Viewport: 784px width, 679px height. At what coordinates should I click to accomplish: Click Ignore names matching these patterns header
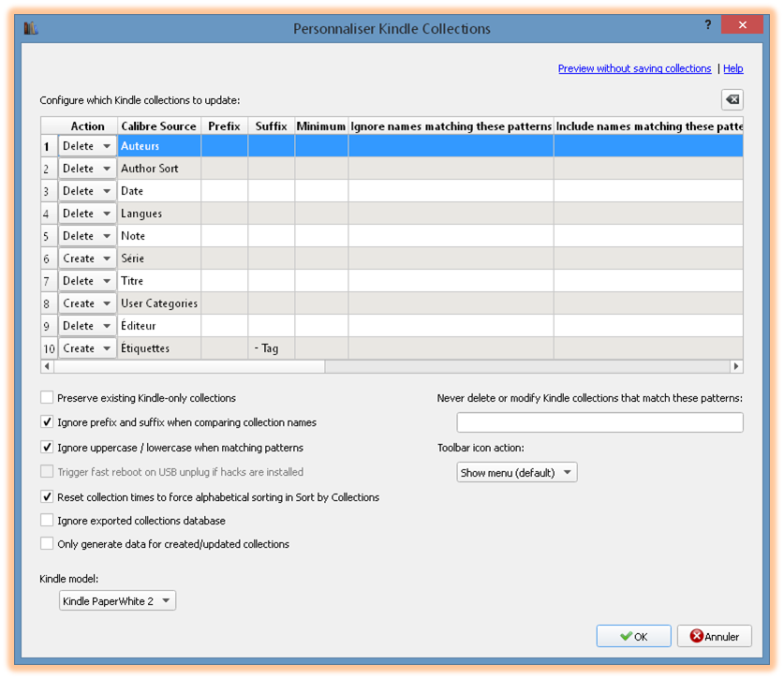click(x=451, y=126)
